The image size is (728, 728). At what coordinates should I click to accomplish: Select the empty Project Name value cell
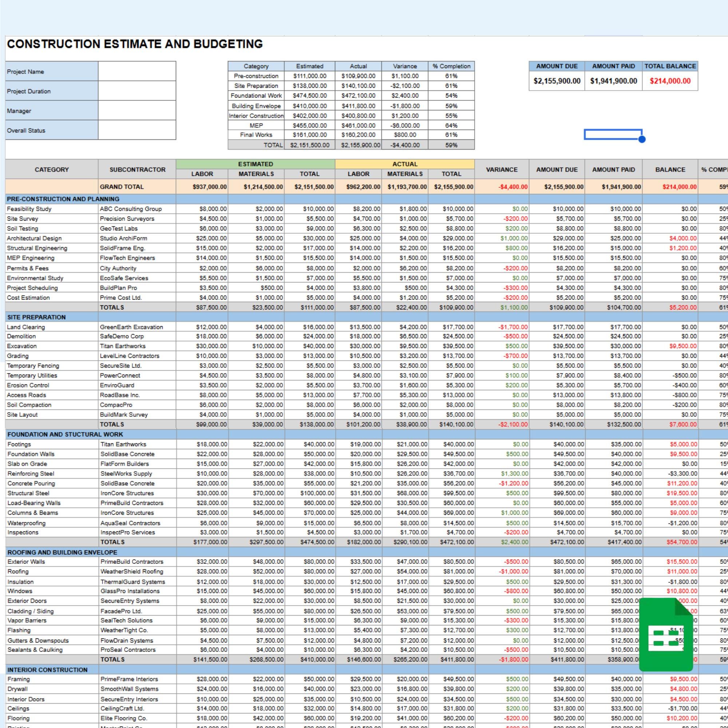tap(137, 71)
